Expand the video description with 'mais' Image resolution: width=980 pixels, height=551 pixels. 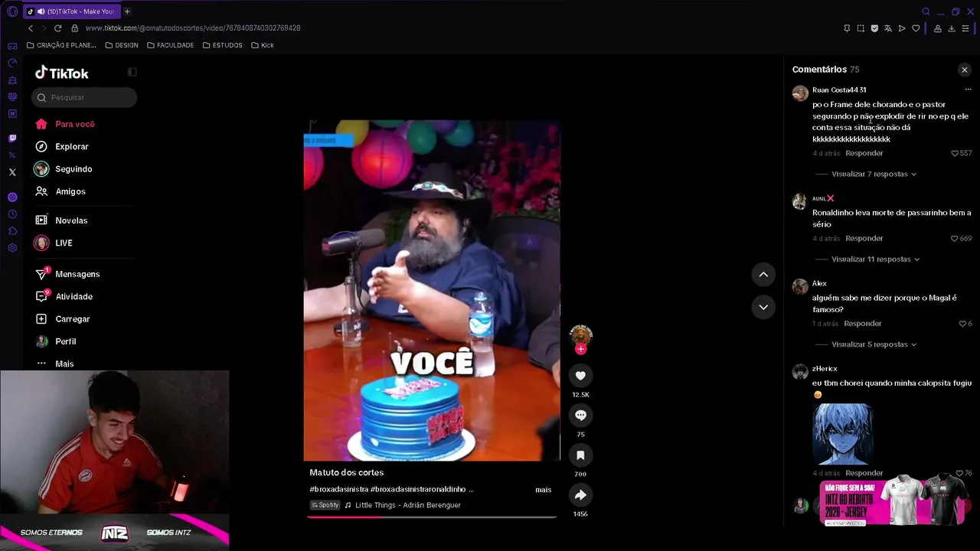click(x=543, y=490)
